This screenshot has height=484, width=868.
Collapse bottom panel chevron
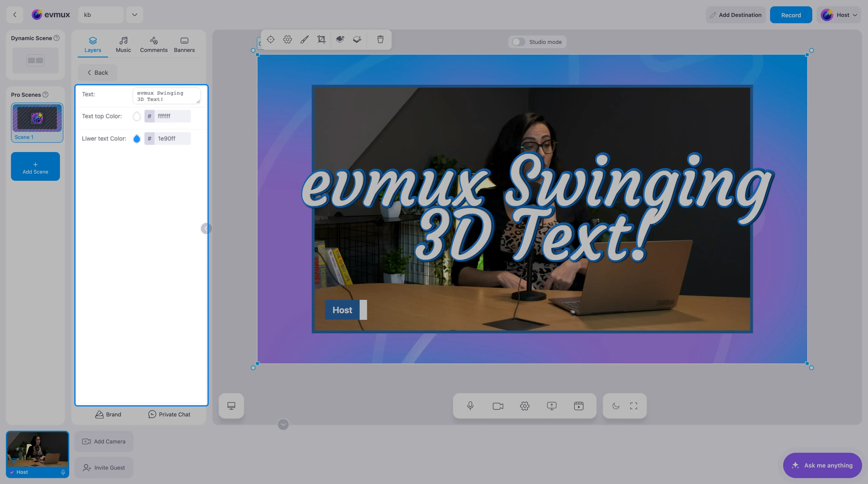click(283, 424)
